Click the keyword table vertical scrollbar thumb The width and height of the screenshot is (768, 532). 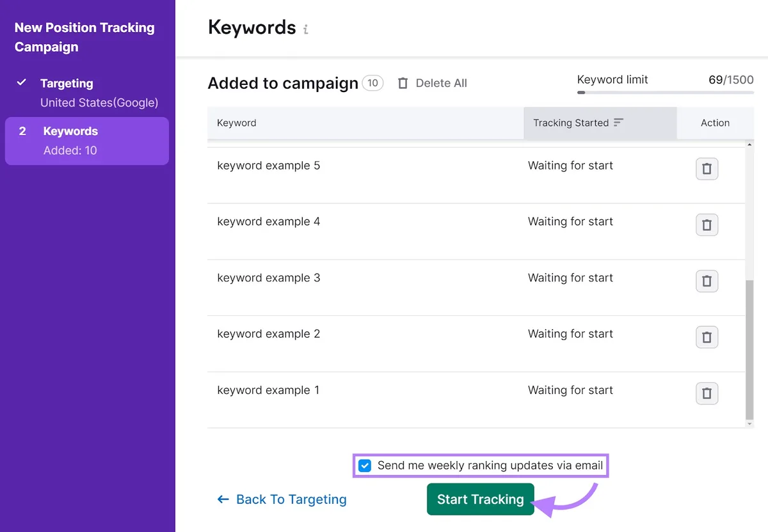click(x=749, y=348)
